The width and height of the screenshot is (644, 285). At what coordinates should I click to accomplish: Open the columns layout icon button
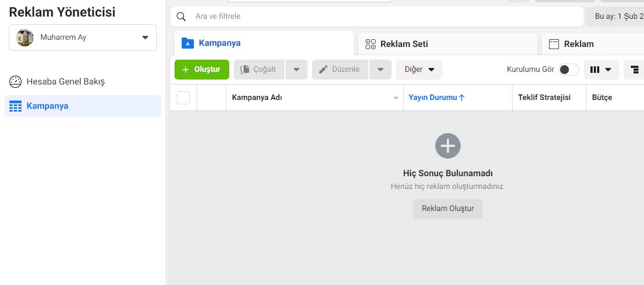click(601, 70)
